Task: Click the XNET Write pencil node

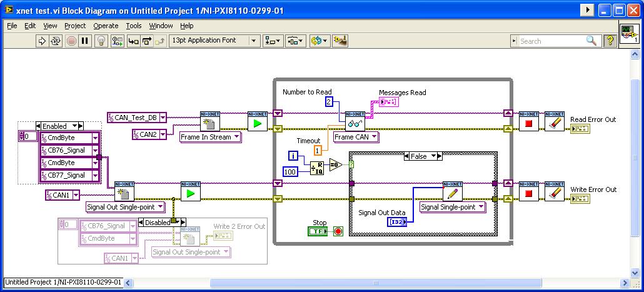Action: coord(452,192)
